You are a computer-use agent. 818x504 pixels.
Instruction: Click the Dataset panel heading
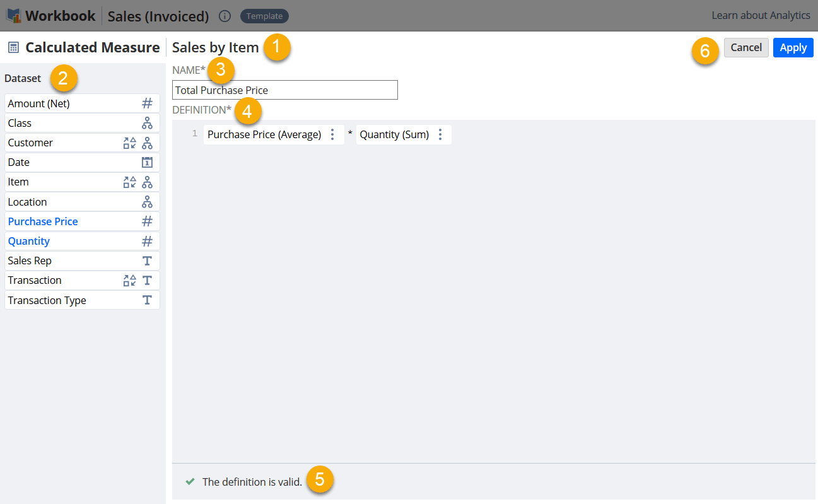[x=23, y=78]
